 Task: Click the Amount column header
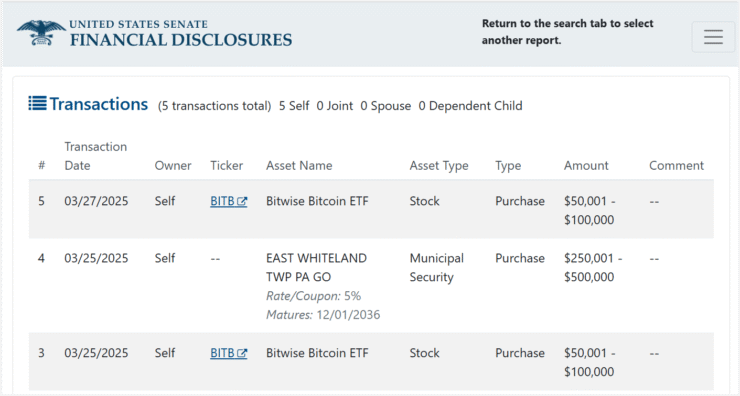point(586,166)
